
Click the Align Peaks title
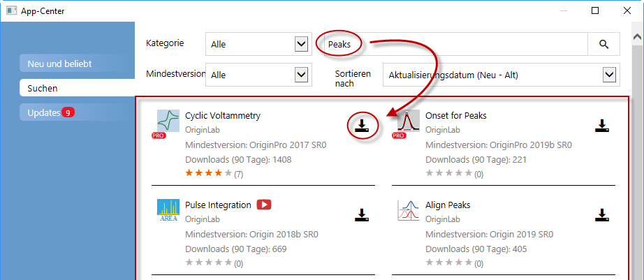[x=448, y=205]
